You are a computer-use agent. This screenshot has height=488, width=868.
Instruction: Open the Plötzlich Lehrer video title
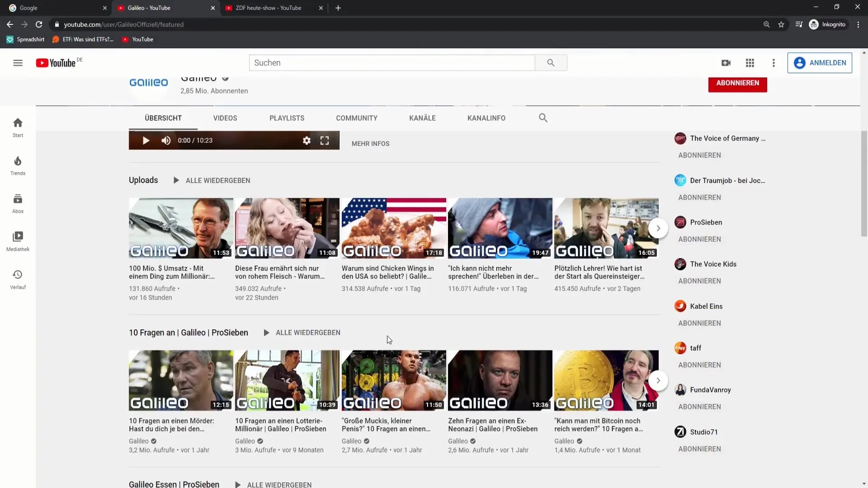pyautogui.click(x=599, y=272)
